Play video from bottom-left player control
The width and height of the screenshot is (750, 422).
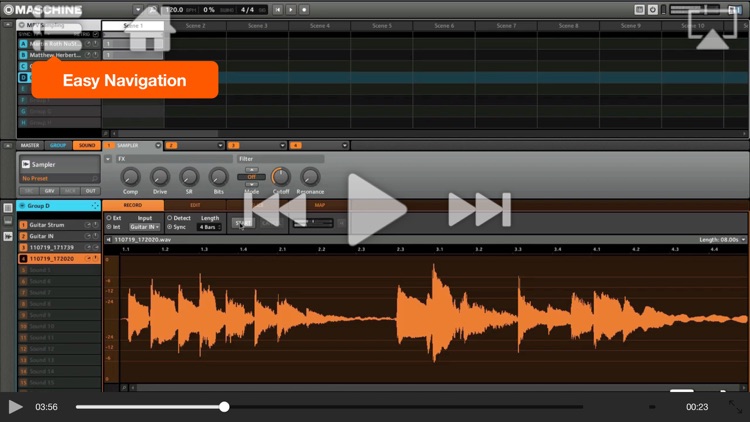tap(15, 407)
